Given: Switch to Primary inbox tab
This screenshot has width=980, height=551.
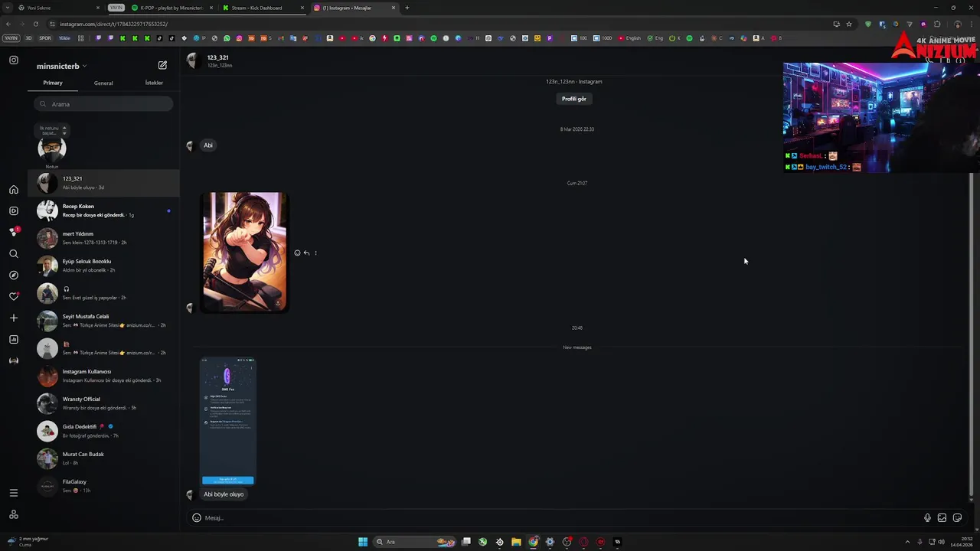Looking at the screenshot, I should [53, 83].
